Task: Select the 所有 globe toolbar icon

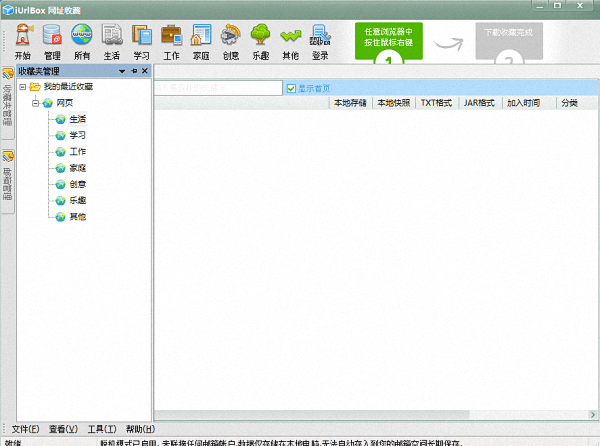Action: pos(82,41)
